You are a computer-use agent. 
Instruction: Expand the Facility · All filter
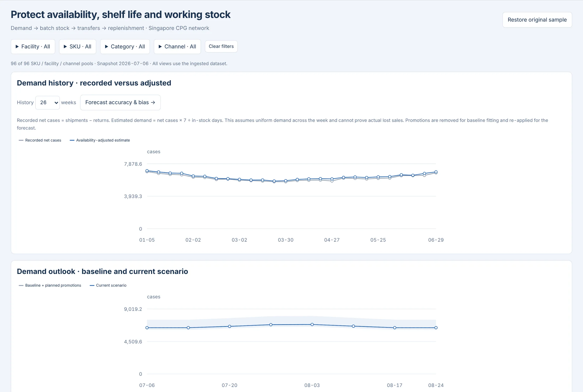click(33, 47)
